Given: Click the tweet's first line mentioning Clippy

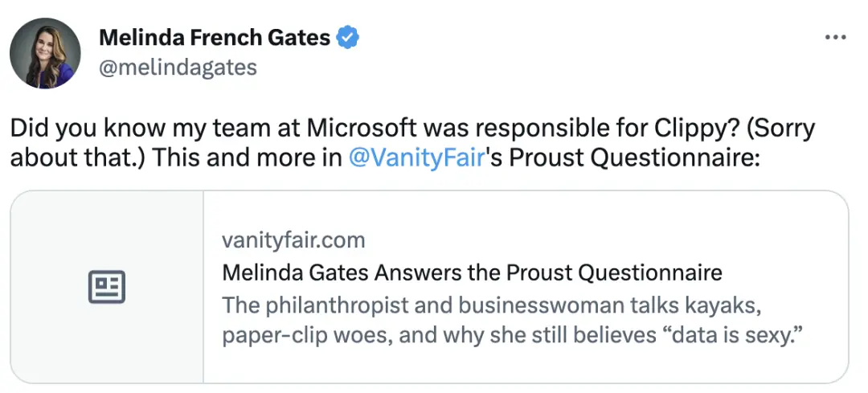Looking at the screenshot, I should 412,128.
